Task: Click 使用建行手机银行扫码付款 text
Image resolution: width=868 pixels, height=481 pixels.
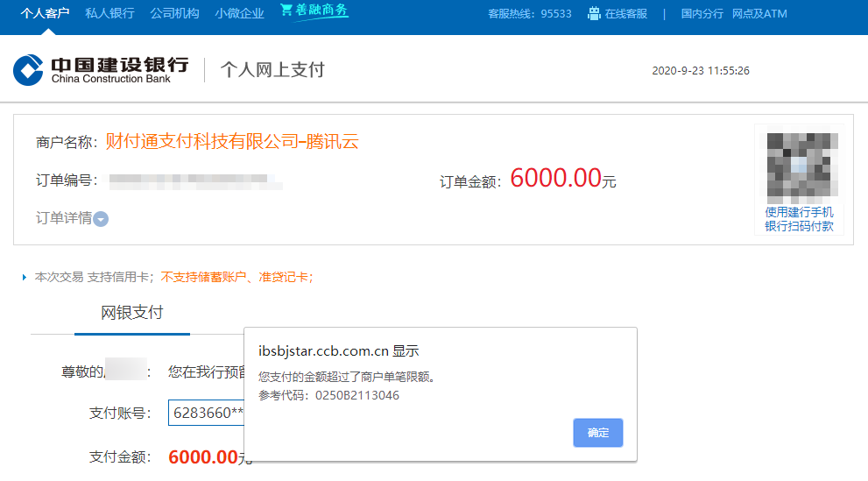Action: tap(799, 219)
